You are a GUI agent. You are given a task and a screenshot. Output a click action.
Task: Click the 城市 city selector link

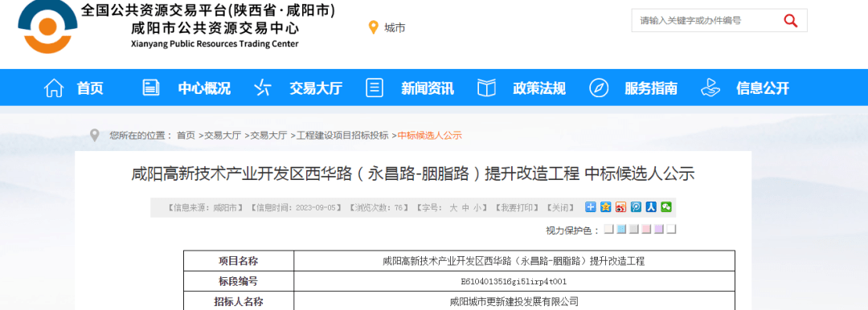395,27
